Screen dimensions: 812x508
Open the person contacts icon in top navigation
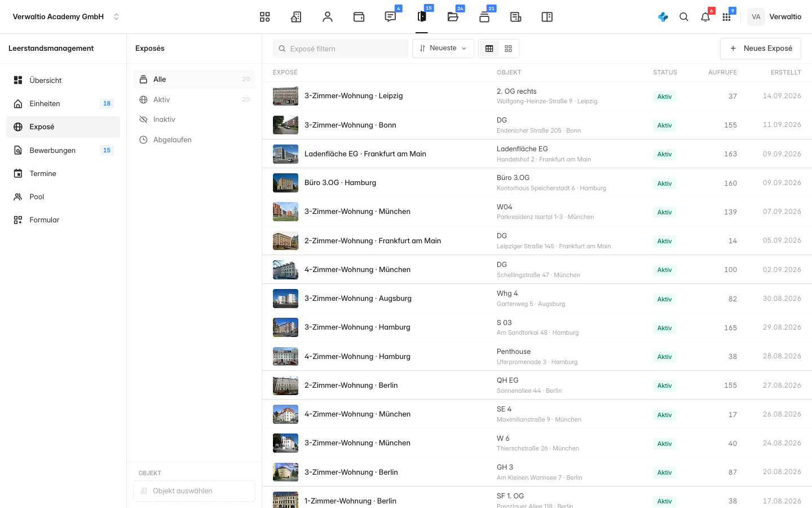click(x=328, y=17)
